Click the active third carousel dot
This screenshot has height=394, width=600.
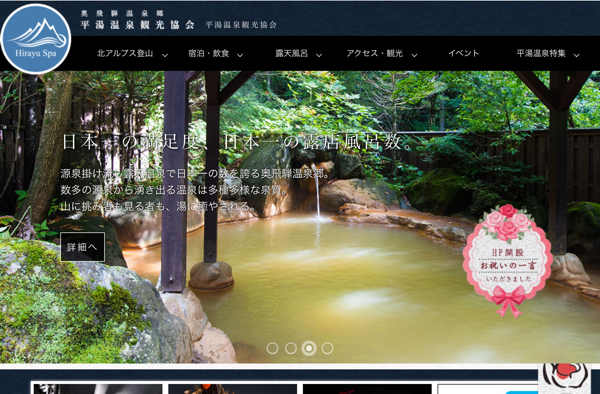(309, 348)
